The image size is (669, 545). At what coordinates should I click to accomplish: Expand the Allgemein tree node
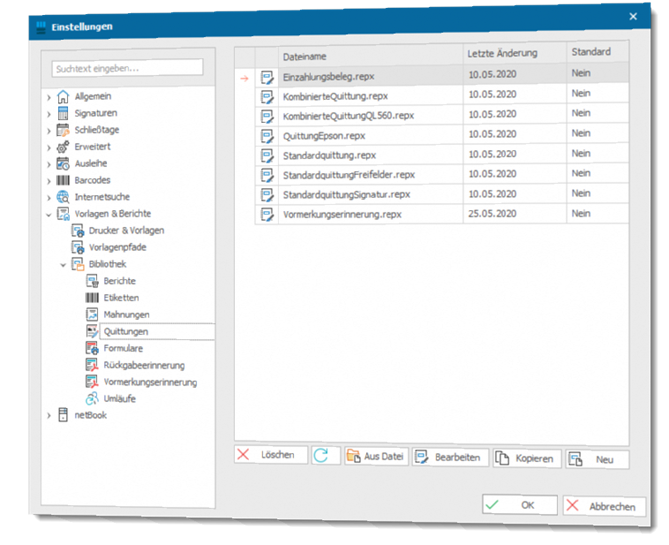click(x=48, y=98)
